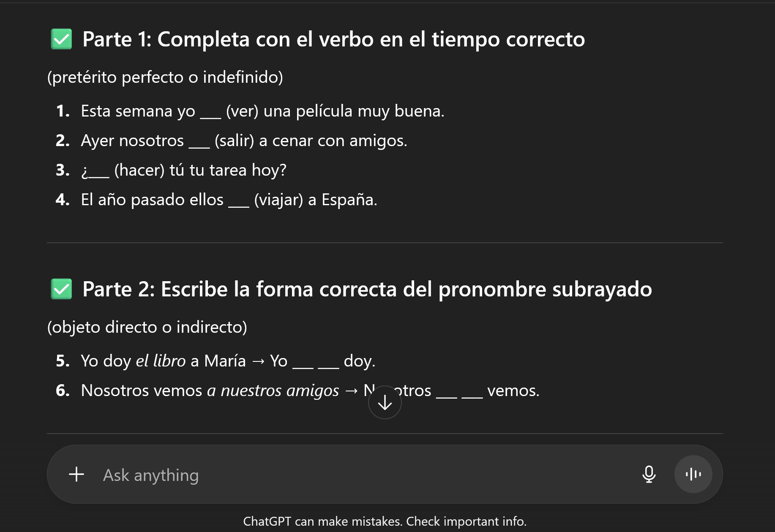775x532 pixels.
Task: Open voice mode with the waveform icon
Action: coord(693,474)
